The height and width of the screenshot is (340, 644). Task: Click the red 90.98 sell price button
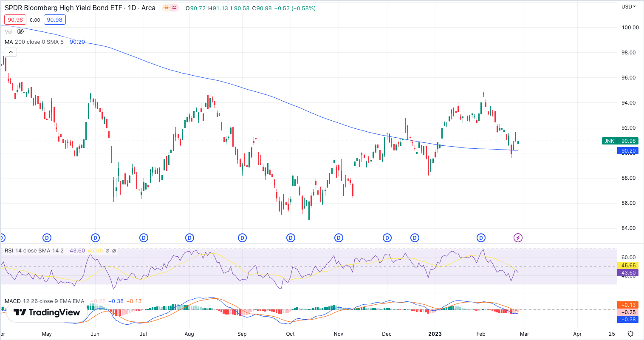(x=15, y=20)
